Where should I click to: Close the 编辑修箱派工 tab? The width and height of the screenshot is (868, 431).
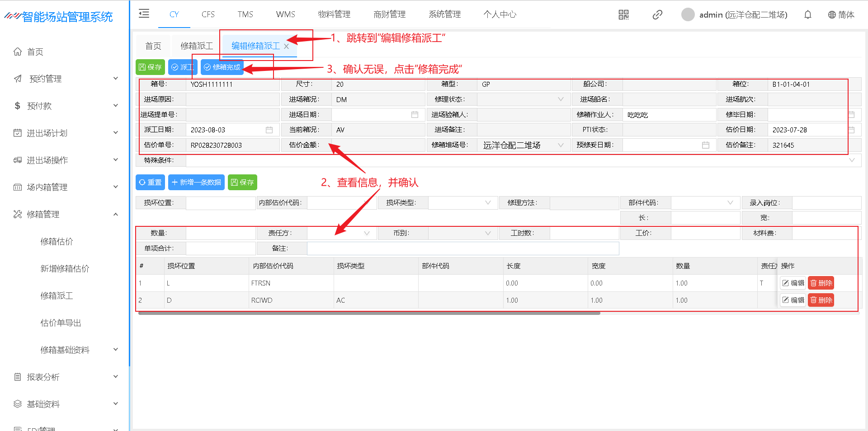(286, 46)
